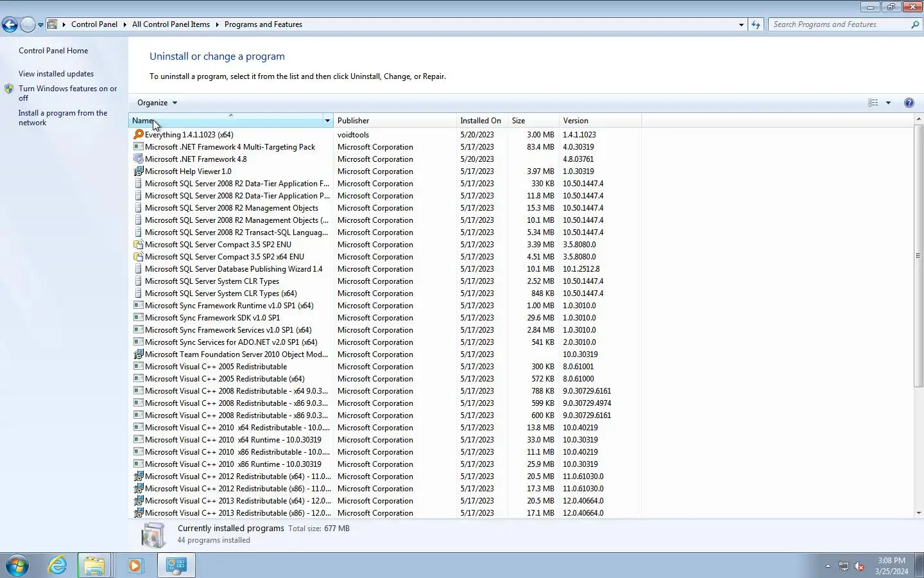This screenshot has height=578, width=924.
Task: Click the vertical scrollbar thumb
Action: tap(918, 256)
